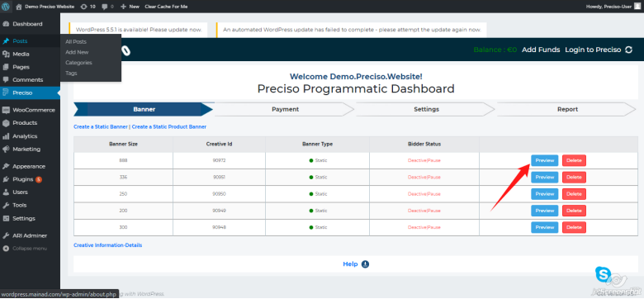Choose Categories from Posts flyout
Image resolution: width=644 pixels, height=299 pixels.
click(79, 63)
